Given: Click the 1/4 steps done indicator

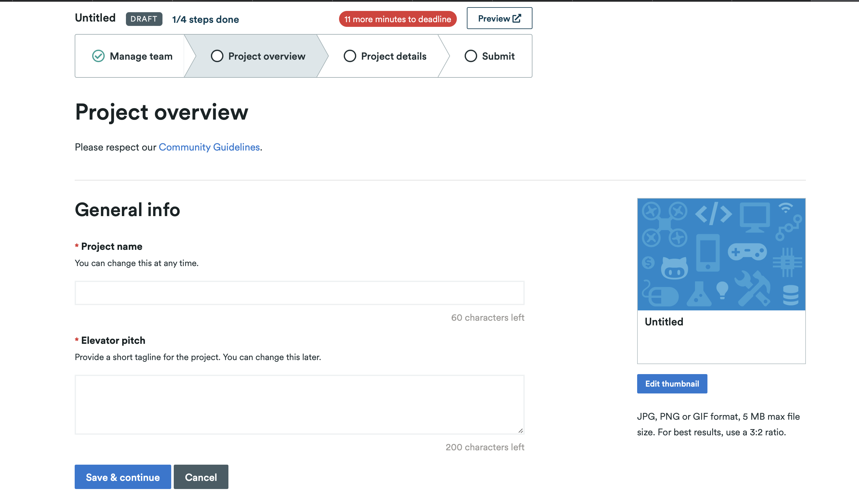Looking at the screenshot, I should click(205, 19).
